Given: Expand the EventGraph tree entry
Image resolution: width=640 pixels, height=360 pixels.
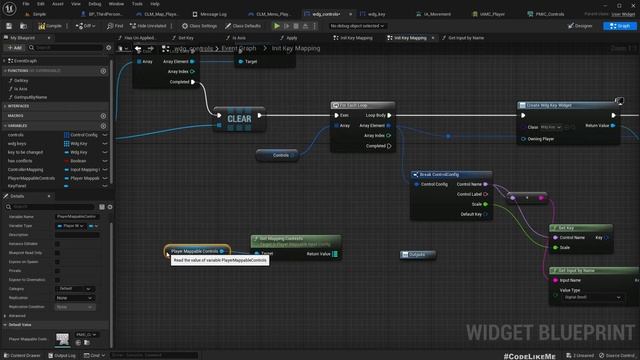Looking at the screenshot, I should (x=4, y=61).
